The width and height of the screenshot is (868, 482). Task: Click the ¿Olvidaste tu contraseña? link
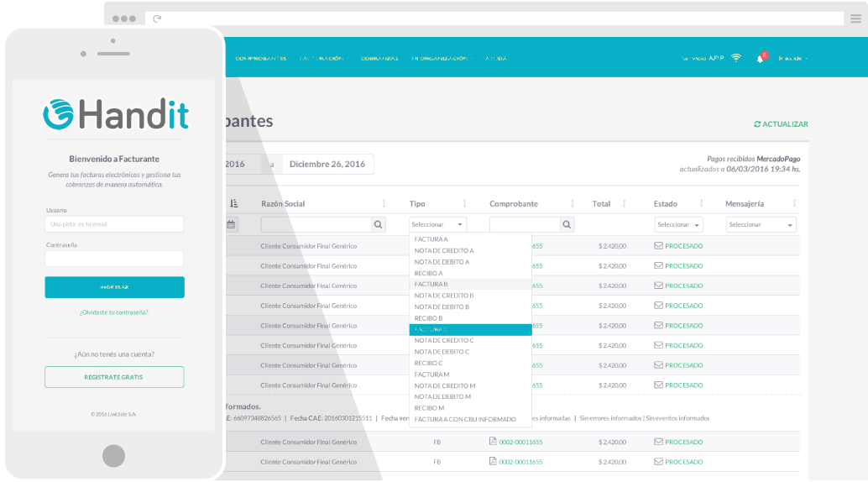(x=114, y=312)
